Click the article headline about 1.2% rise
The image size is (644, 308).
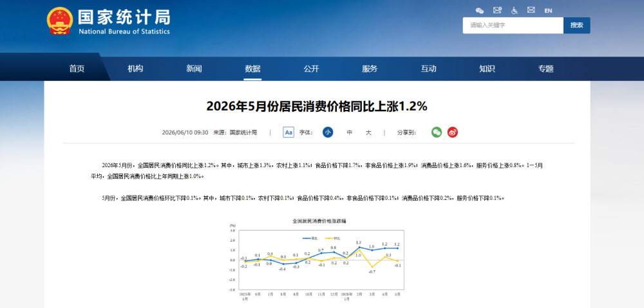coord(317,107)
